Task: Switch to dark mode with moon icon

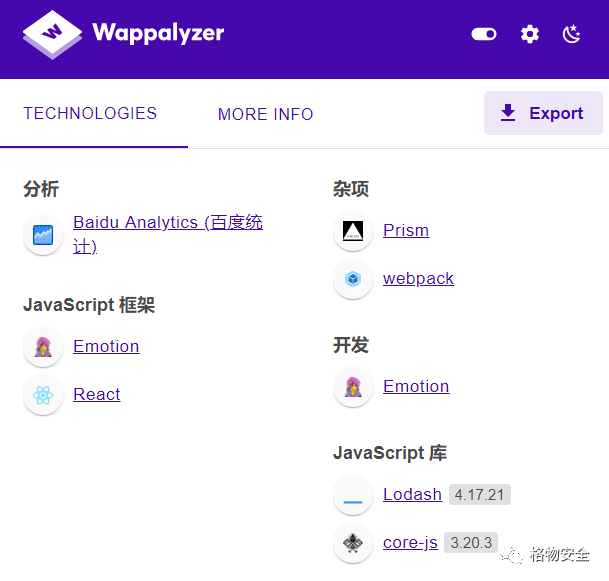Action: (x=571, y=34)
